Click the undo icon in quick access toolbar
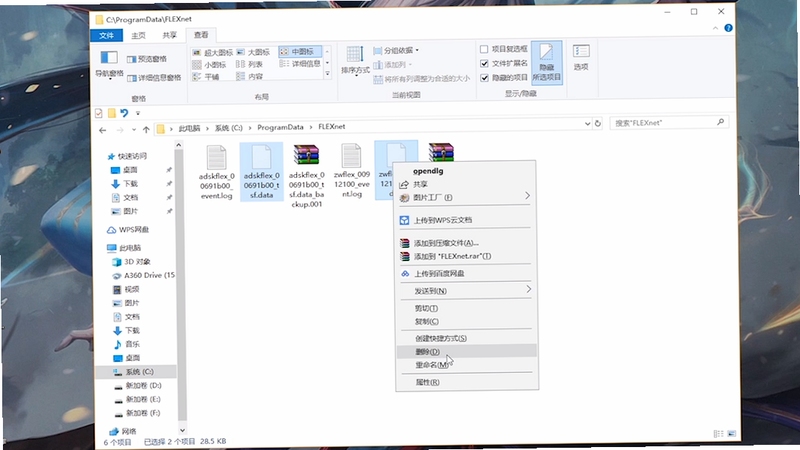Viewport: 800px width, 450px height. 124,113
